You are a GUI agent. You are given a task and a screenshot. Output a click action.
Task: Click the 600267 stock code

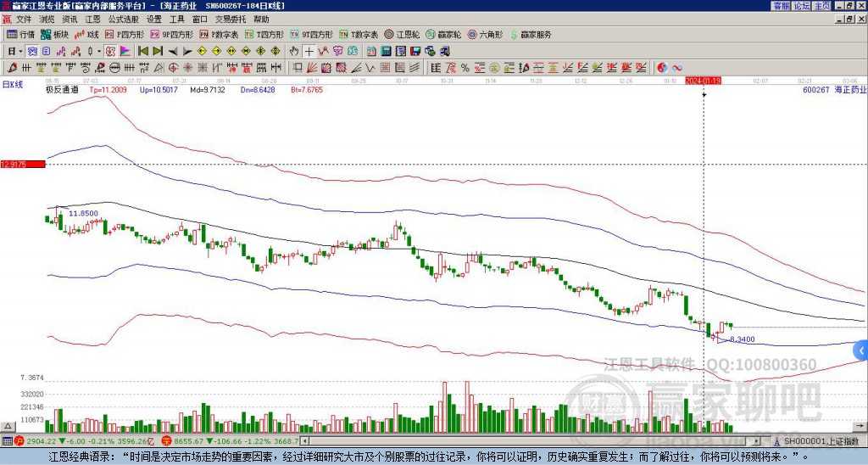[x=816, y=89]
